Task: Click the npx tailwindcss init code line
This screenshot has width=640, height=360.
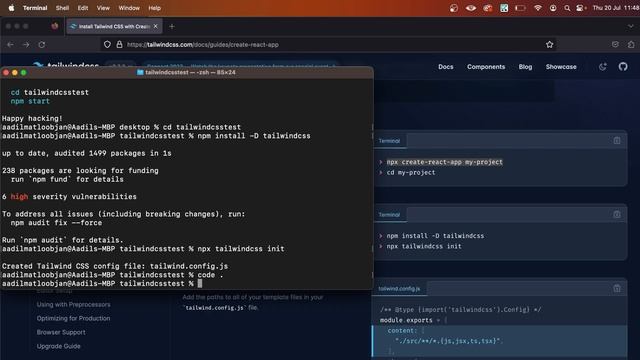Action: coord(424,247)
